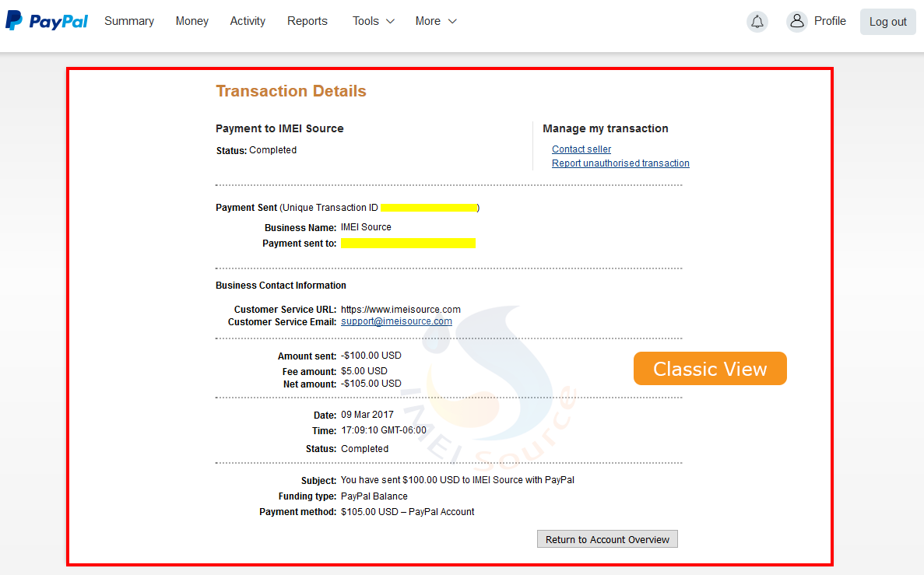Open Report unauthorised transaction link

620,163
